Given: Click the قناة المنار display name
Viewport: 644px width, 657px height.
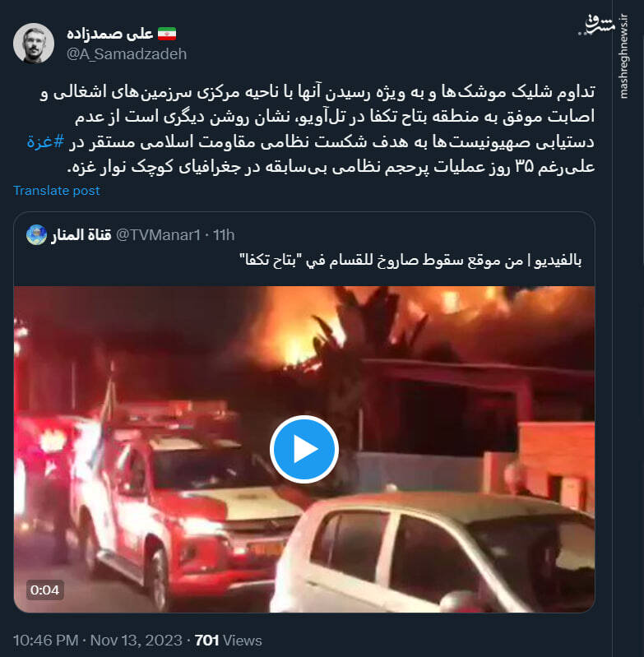Looking at the screenshot, I should (x=81, y=235).
